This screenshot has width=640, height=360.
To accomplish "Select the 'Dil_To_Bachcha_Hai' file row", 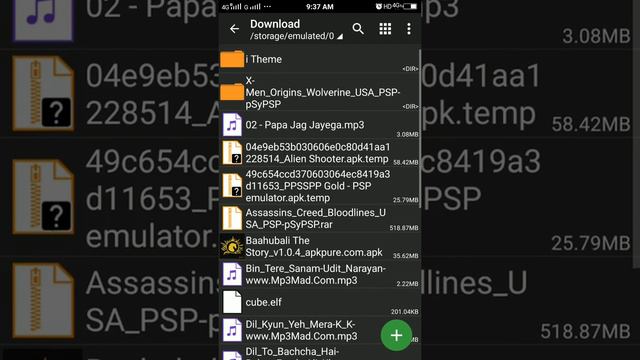I will click(320, 353).
